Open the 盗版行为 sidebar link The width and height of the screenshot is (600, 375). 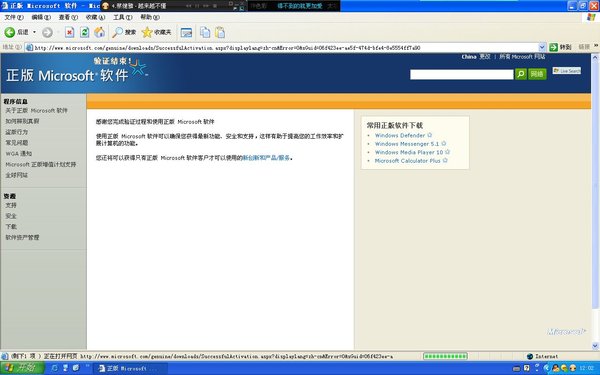16,132
